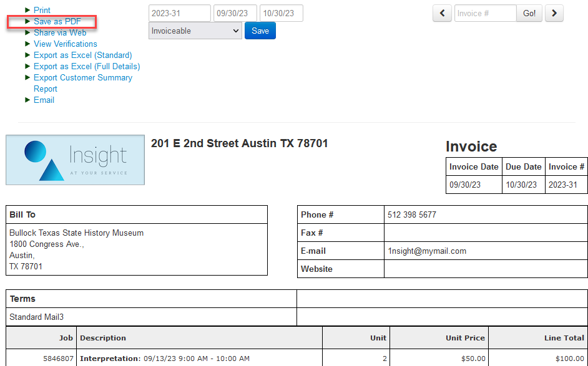Open the Print option

pyautogui.click(x=42, y=10)
